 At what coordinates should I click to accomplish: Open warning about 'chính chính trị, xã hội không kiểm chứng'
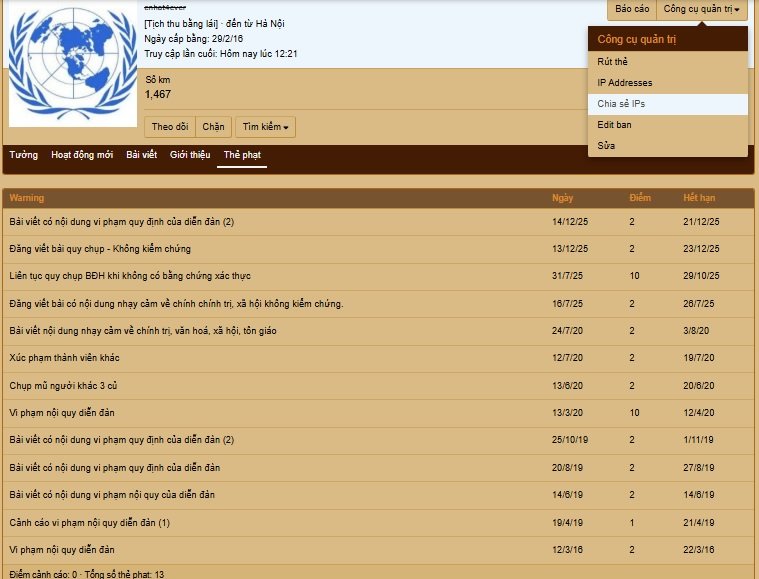176,304
